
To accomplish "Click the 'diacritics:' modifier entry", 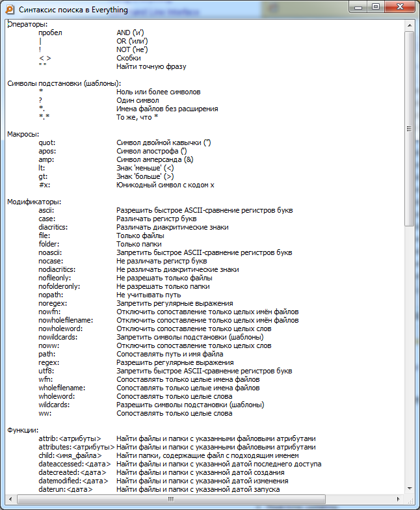I will click(x=53, y=228).
